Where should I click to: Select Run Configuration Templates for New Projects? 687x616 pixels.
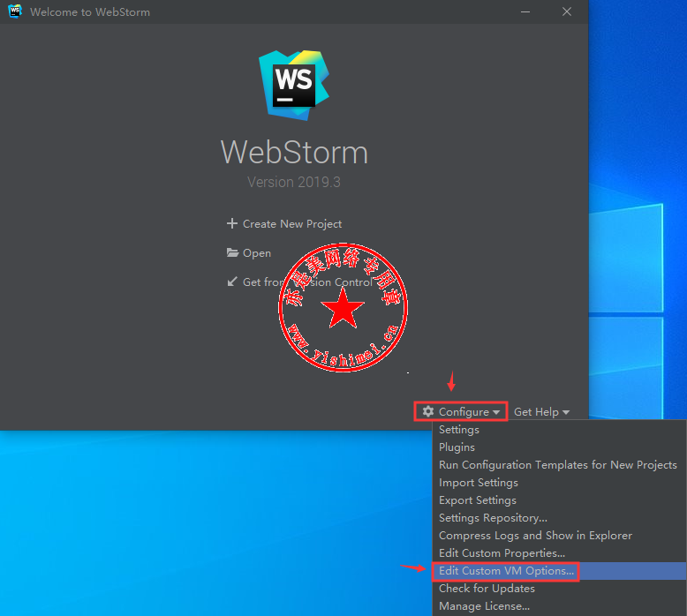560,464
